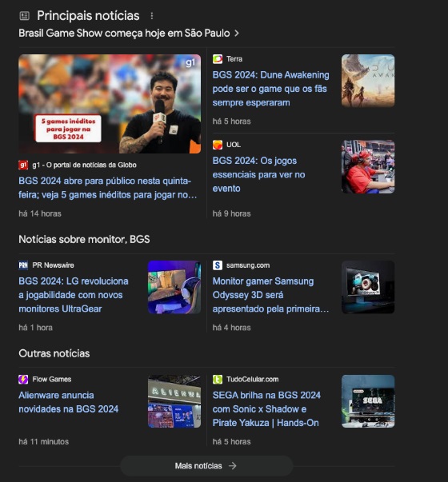
Task: Open the three-dot menu beside Principais notícias
Action: coord(152,16)
